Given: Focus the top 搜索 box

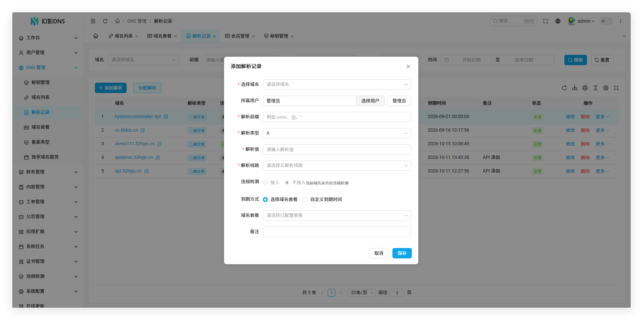Looking at the screenshot, I should [514, 21].
